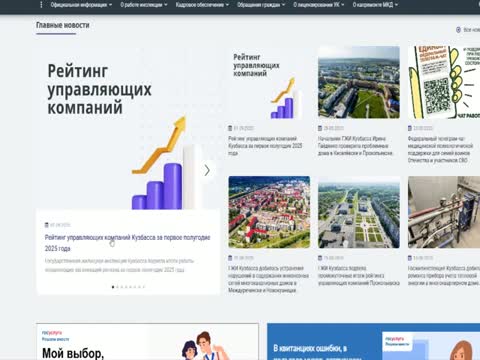Image resolution: width=480 pixels, height=360 pixels.
Task: Select the second carousel pagination dot
Action: [117, 287]
